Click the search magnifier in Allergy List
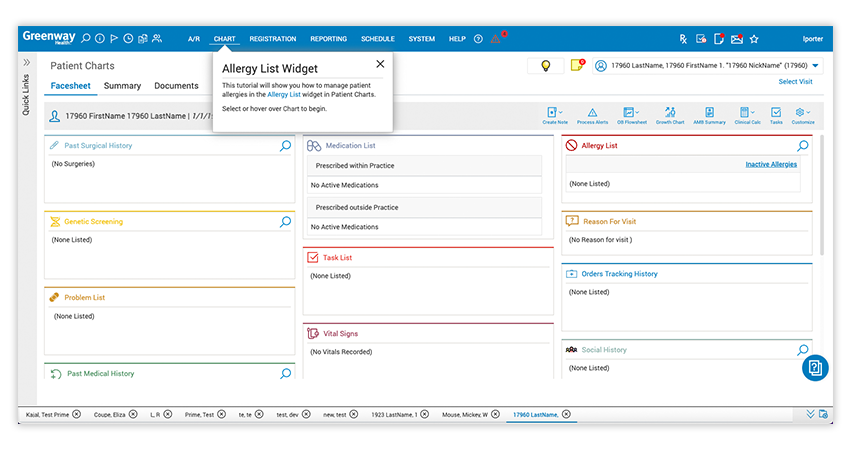Viewport: 850px width, 450px height. click(802, 146)
